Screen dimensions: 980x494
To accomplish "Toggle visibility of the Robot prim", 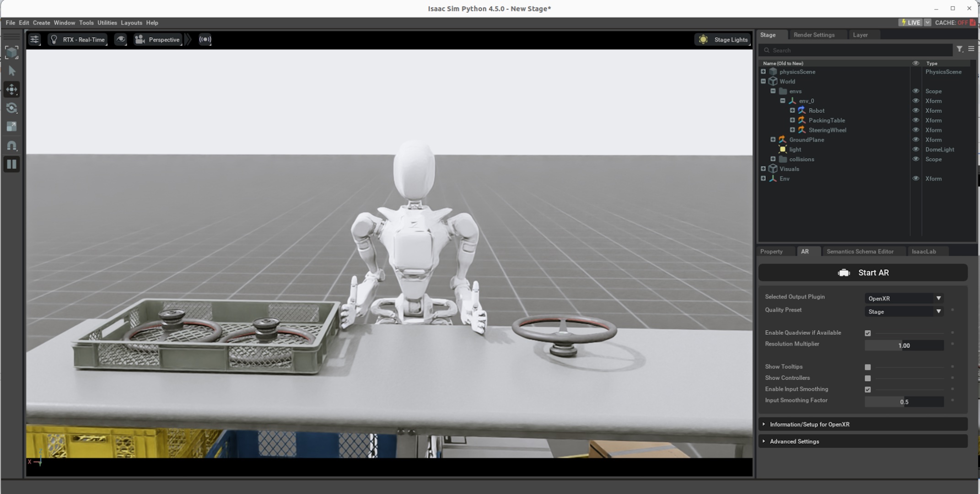I will pyautogui.click(x=915, y=111).
